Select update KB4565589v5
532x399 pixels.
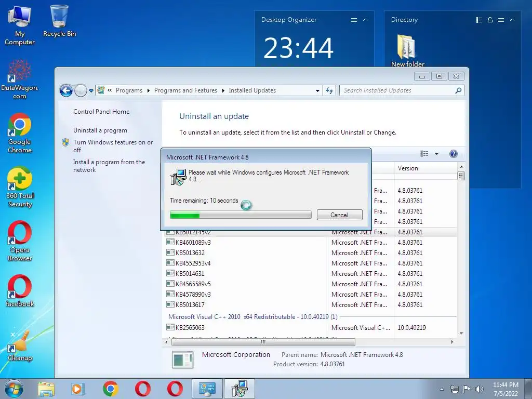(193, 284)
